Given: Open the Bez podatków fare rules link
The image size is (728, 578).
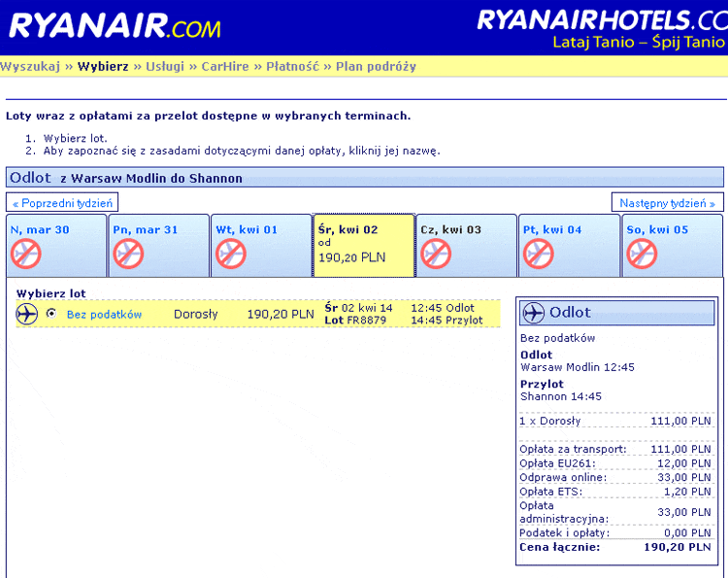Looking at the screenshot, I should [x=104, y=315].
